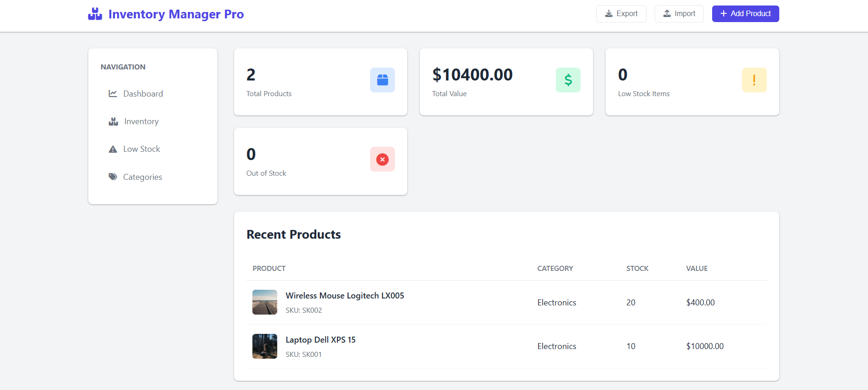
Task: Click the chart icon beside Dashboard
Action: pyautogui.click(x=113, y=94)
